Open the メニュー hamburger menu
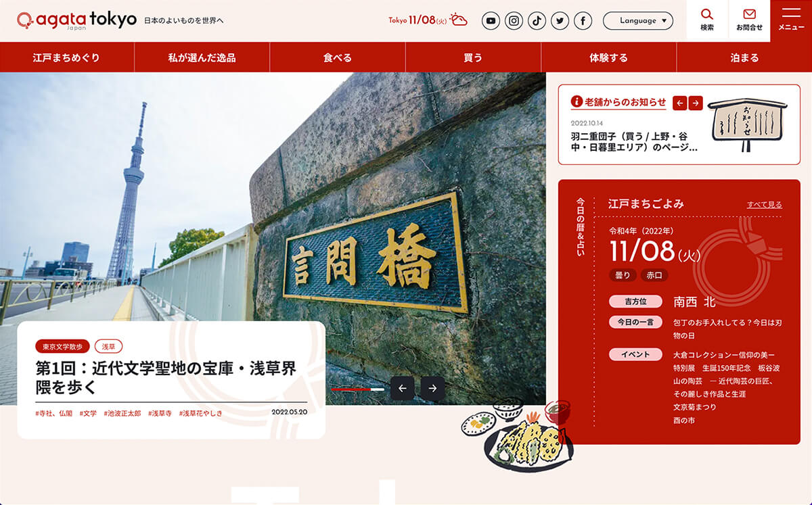812x505 pixels. 791,15
